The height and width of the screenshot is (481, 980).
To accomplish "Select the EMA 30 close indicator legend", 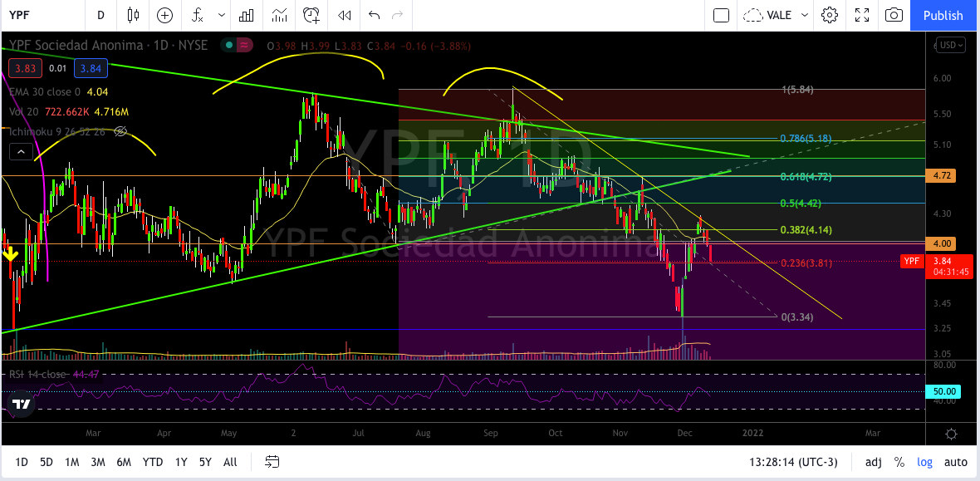I will point(44,92).
